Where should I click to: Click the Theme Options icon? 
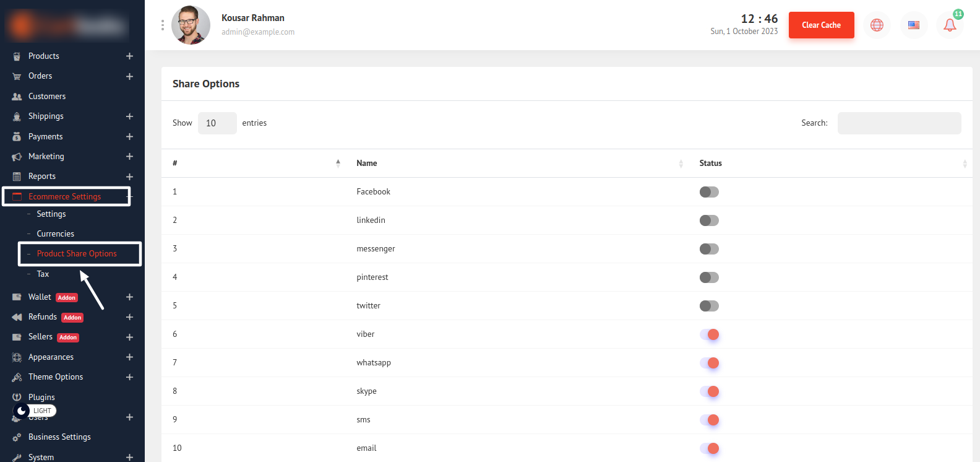(x=17, y=377)
